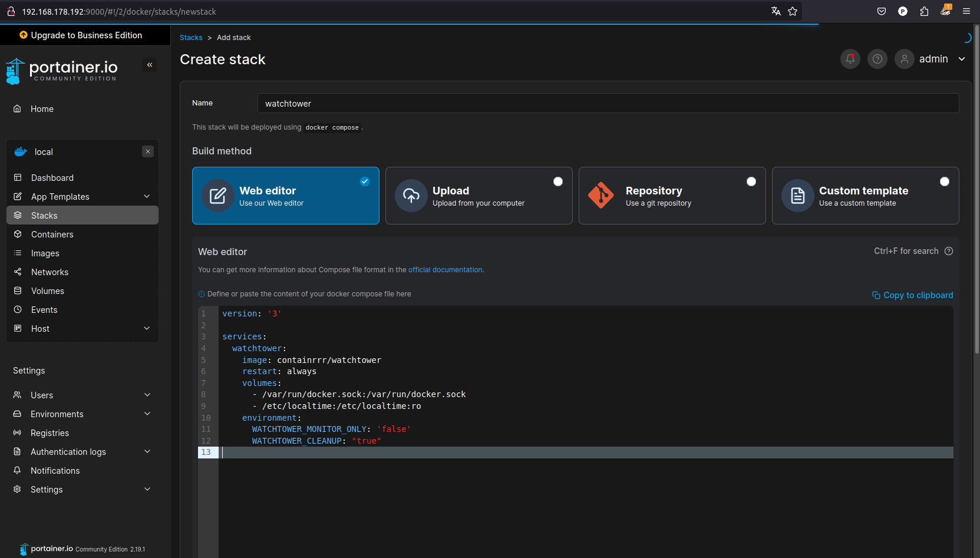Close the local environment with X icon
The height and width of the screenshot is (558, 980).
pos(148,151)
